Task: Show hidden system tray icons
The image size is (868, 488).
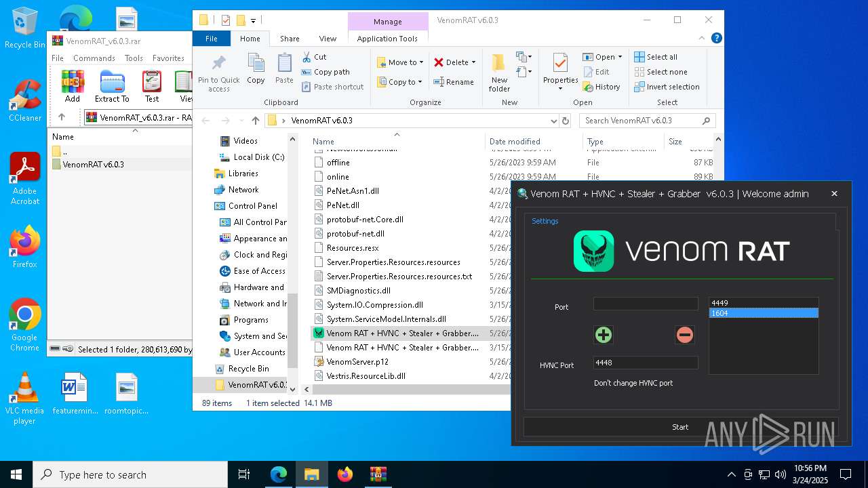Action: (731, 474)
